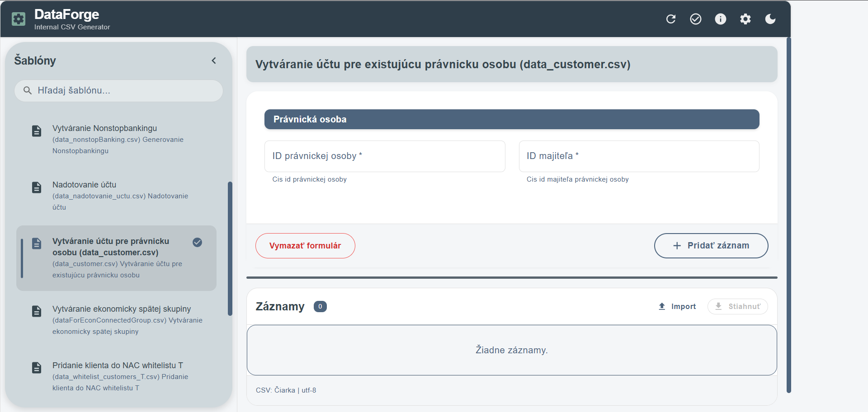Screen dimensions: 868x412
Task: Focus the Hľadaj šablónu search field
Action: pos(118,91)
